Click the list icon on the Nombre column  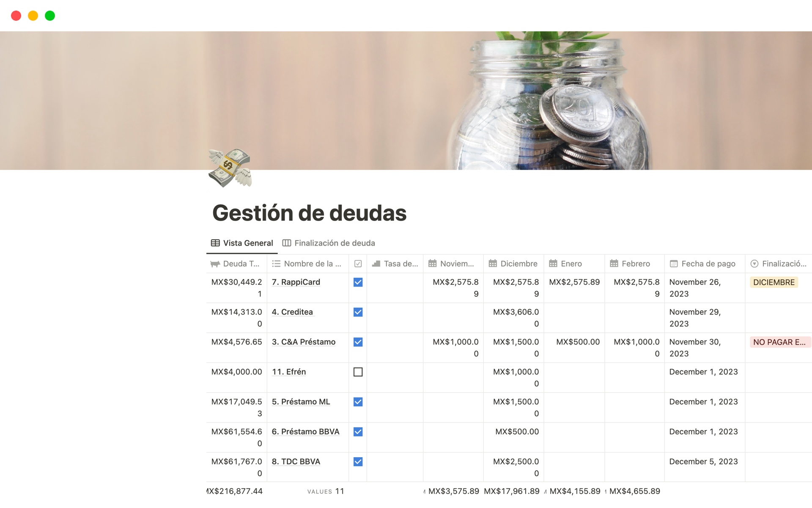tap(276, 263)
